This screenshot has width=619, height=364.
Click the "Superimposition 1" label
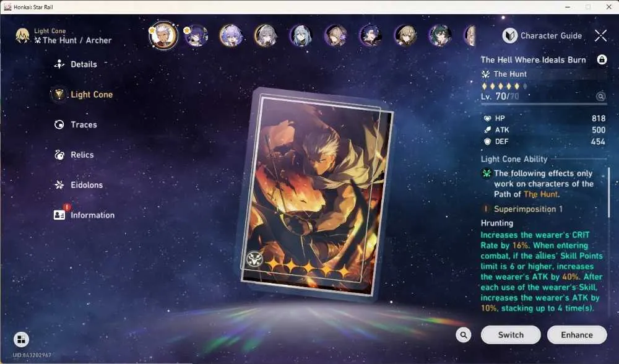click(x=528, y=209)
